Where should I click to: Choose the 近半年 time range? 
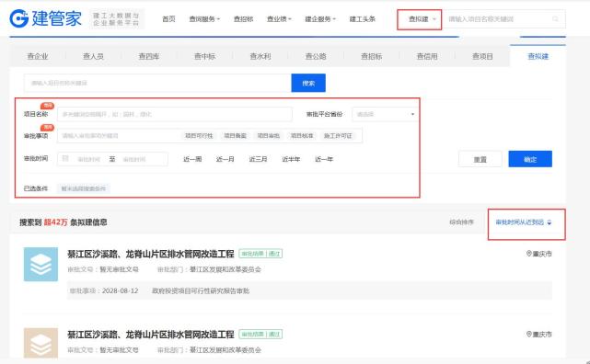[x=291, y=159]
